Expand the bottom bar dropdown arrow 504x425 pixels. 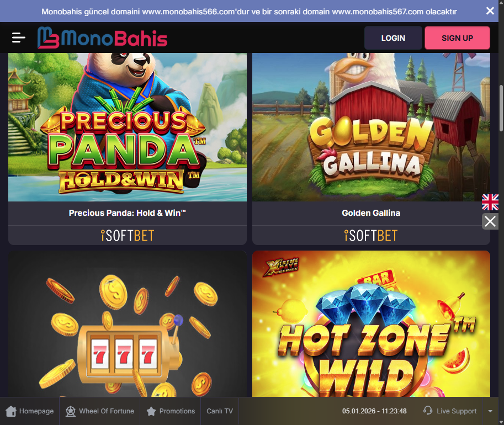(x=490, y=411)
